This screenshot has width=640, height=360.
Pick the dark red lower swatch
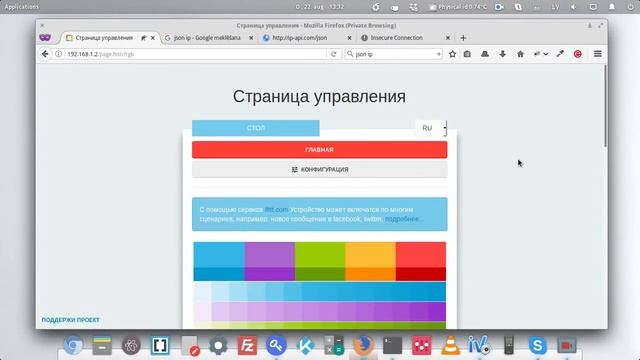tap(421, 274)
